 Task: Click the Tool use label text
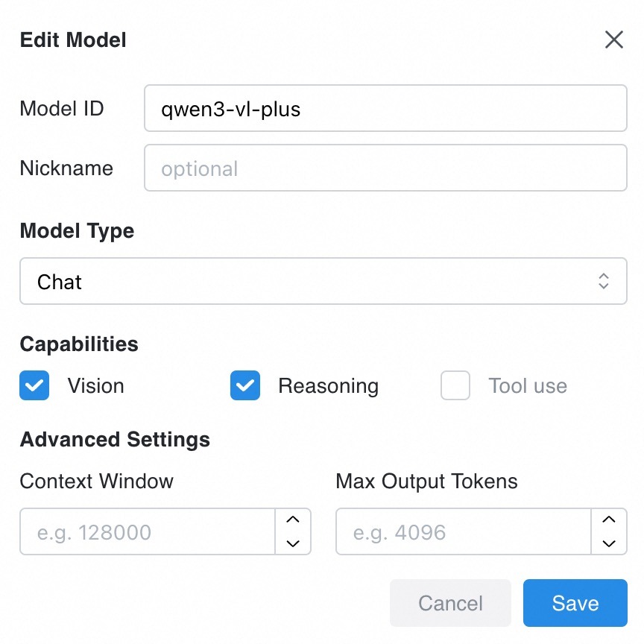click(527, 386)
